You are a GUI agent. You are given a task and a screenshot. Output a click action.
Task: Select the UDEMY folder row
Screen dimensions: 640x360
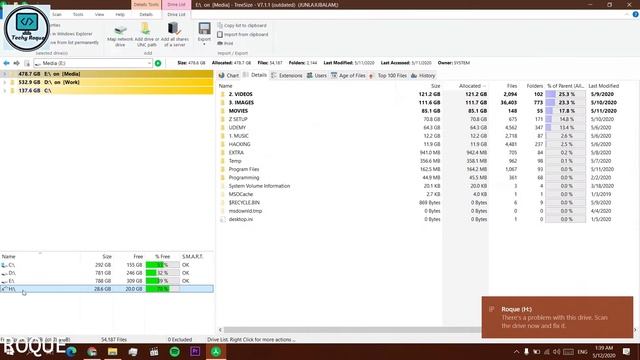[x=420, y=128]
